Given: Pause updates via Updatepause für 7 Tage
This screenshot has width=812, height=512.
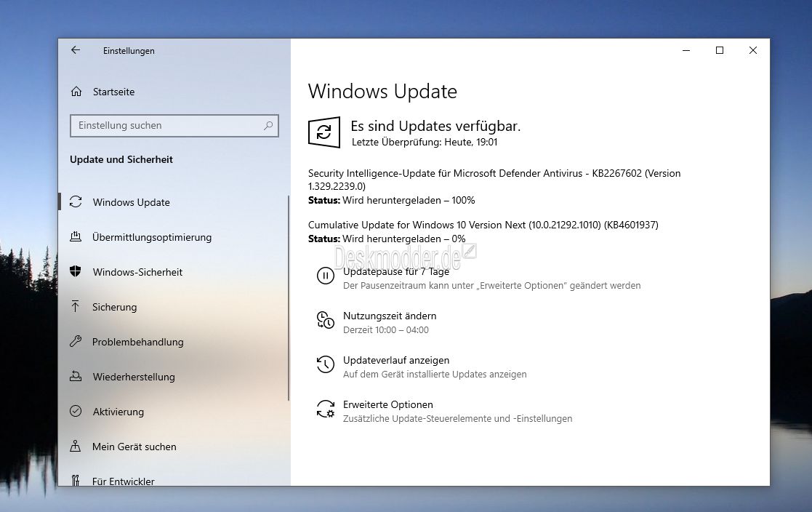Looking at the screenshot, I should pos(396,271).
